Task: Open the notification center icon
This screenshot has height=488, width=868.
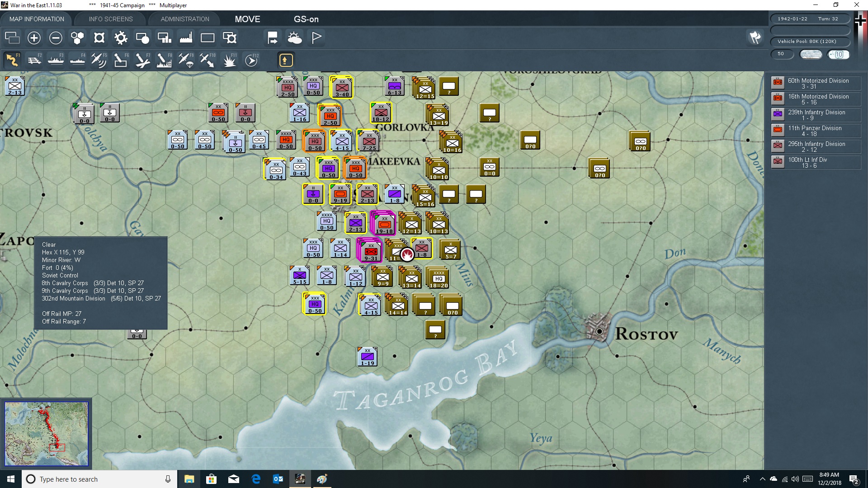Action: (854, 479)
